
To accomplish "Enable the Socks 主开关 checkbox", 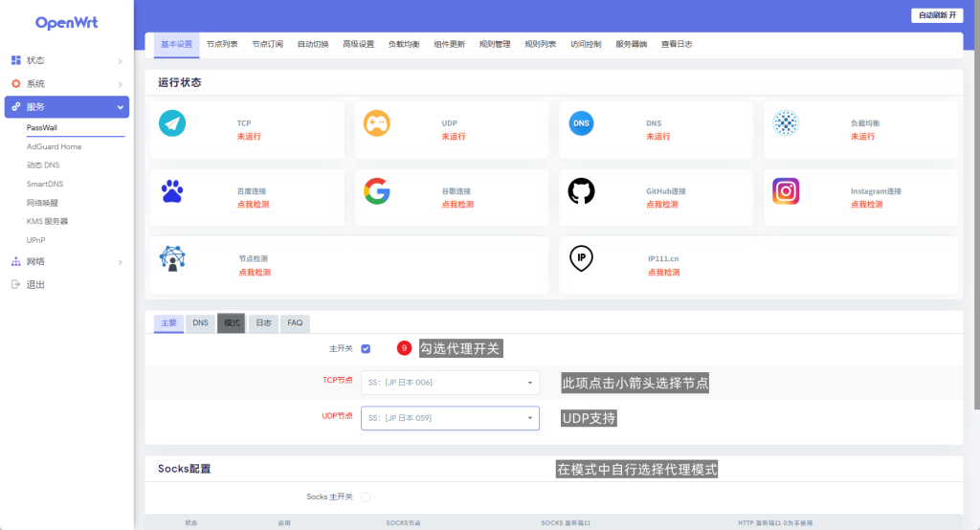I will [x=366, y=497].
